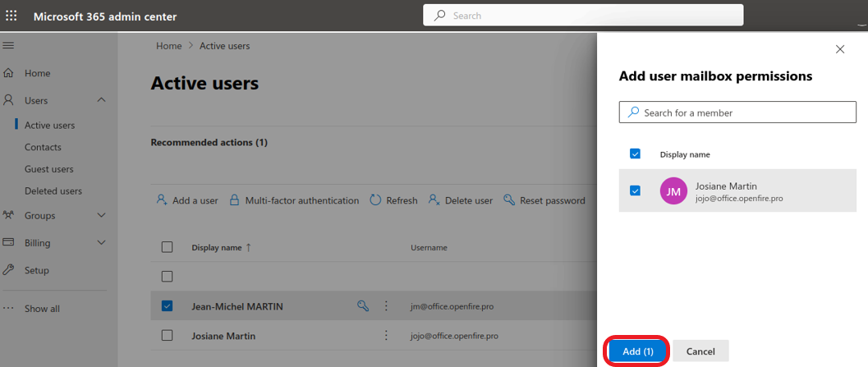This screenshot has height=367, width=868.
Task: Click the Multi-factor authentication lock icon
Action: [235, 200]
